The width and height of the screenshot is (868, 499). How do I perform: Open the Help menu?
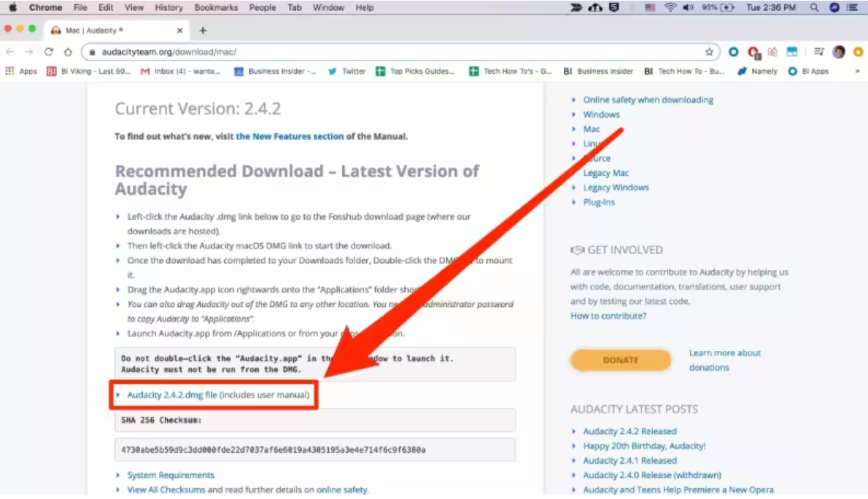[x=364, y=8]
